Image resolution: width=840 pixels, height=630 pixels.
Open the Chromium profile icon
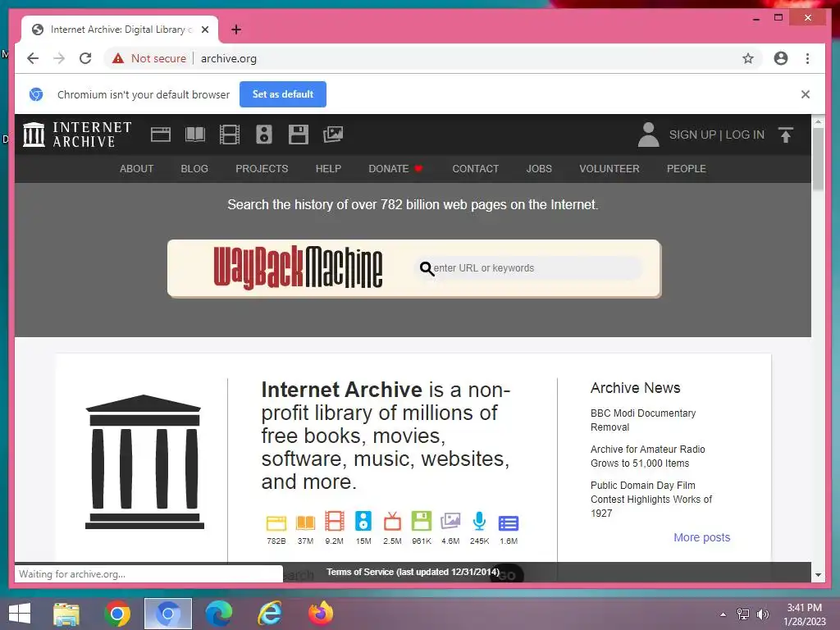pos(781,58)
